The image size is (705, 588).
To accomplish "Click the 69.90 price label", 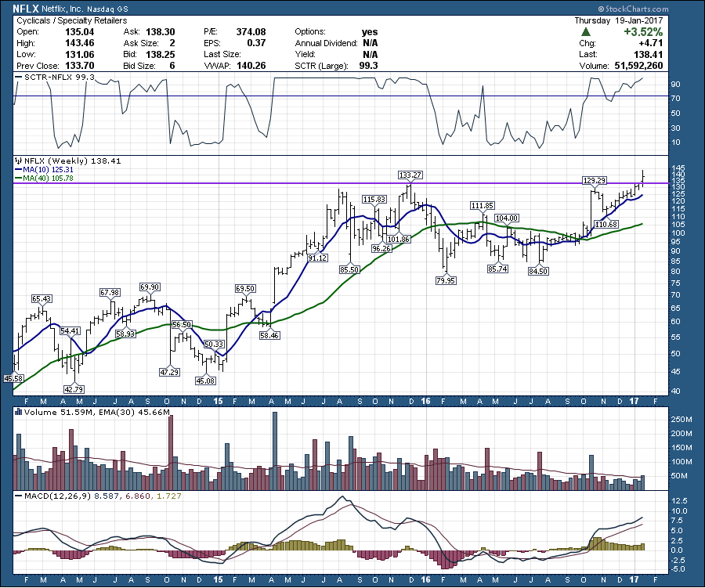I will pyautogui.click(x=150, y=287).
